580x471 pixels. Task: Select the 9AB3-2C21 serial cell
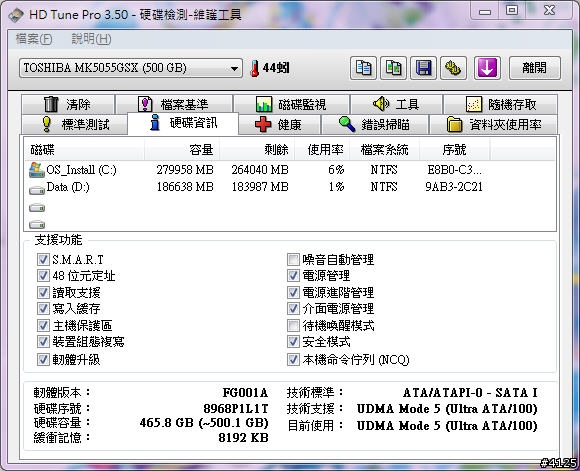pyautogui.click(x=454, y=187)
